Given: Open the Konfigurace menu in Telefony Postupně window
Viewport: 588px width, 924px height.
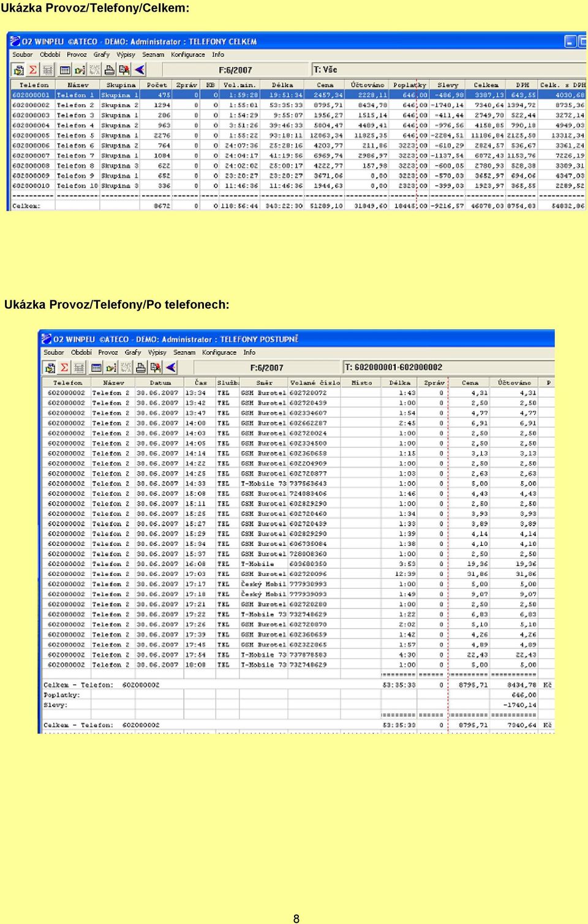Looking at the screenshot, I should pos(219,352).
